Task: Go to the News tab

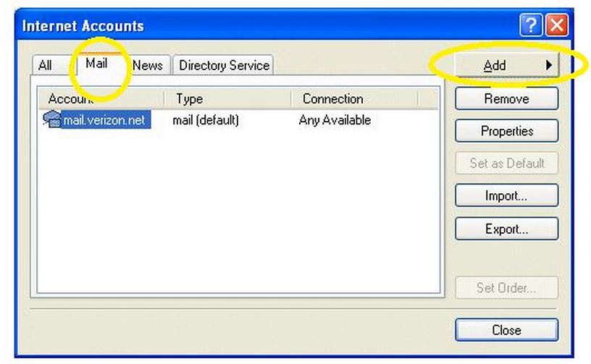Action: coord(148,65)
